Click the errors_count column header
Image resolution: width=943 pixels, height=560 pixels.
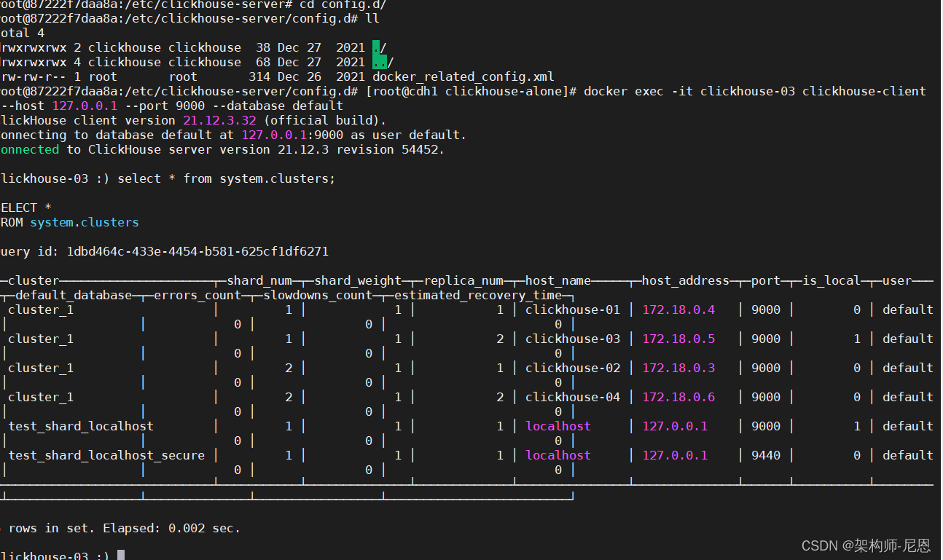197,295
